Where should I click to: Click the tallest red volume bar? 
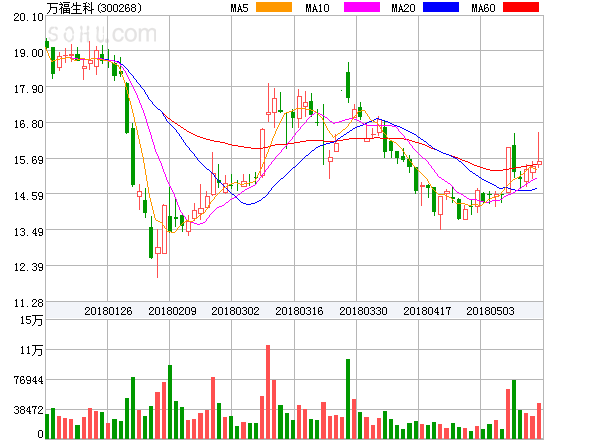pyautogui.click(x=268, y=392)
